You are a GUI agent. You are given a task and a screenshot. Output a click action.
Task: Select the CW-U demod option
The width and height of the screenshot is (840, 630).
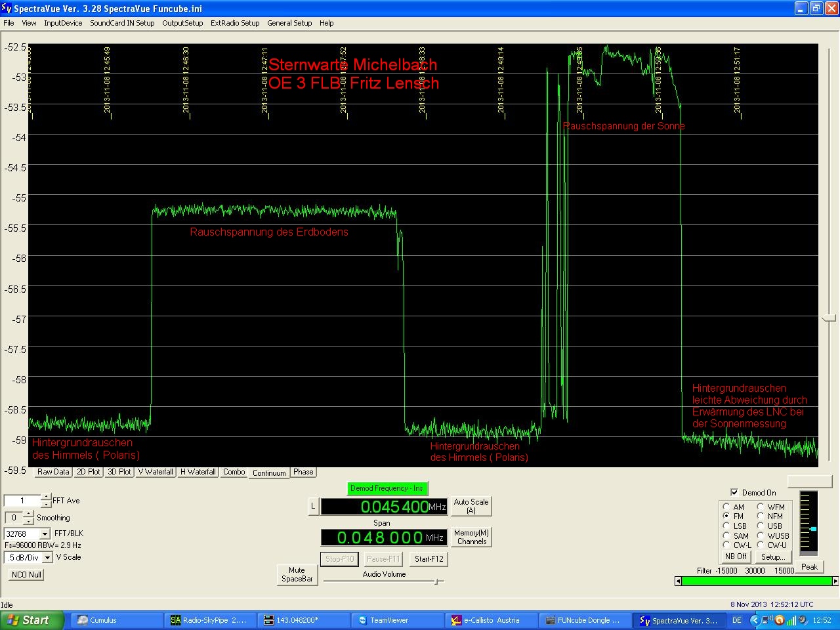click(761, 545)
